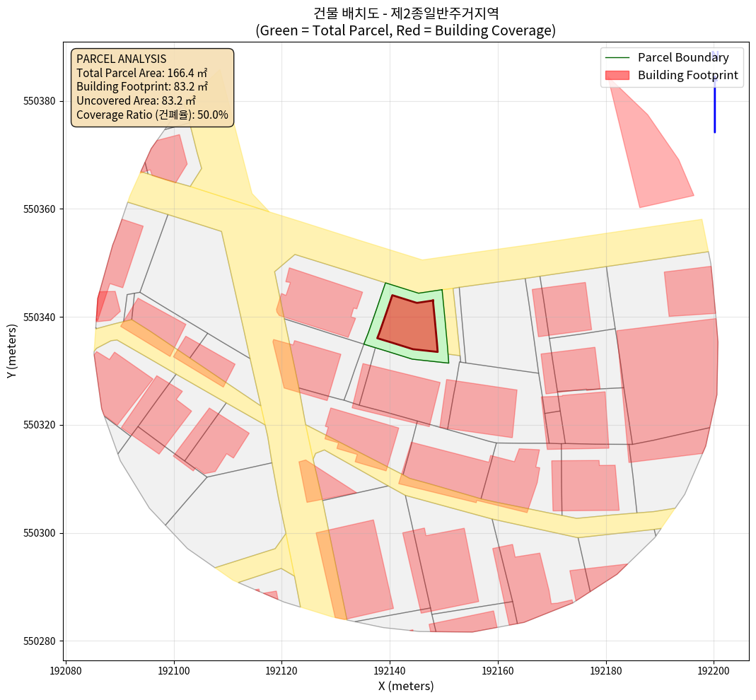
Task: Select the "Parcel Boundary" legend label
Action: click(683, 57)
